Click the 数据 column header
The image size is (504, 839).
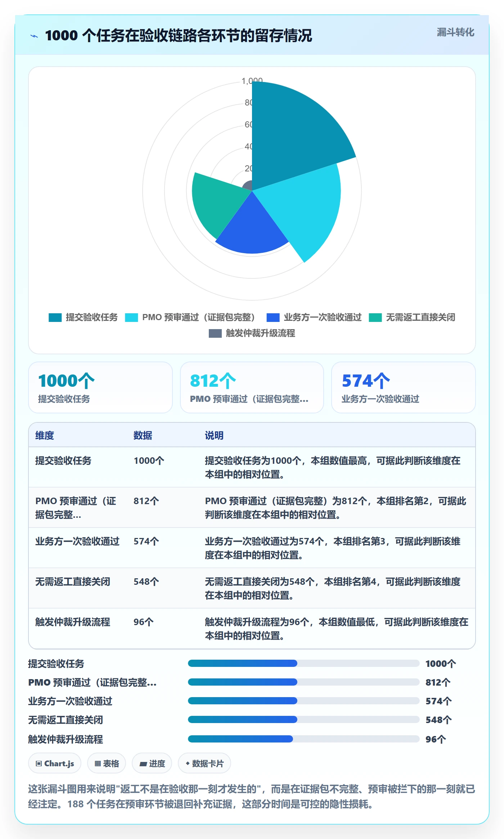(143, 435)
